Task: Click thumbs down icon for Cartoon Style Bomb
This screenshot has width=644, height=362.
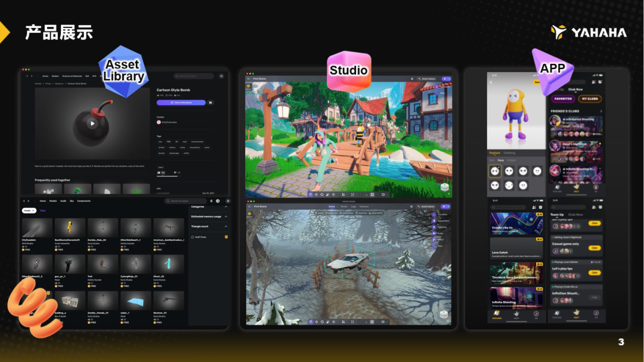Action: (x=175, y=172)
